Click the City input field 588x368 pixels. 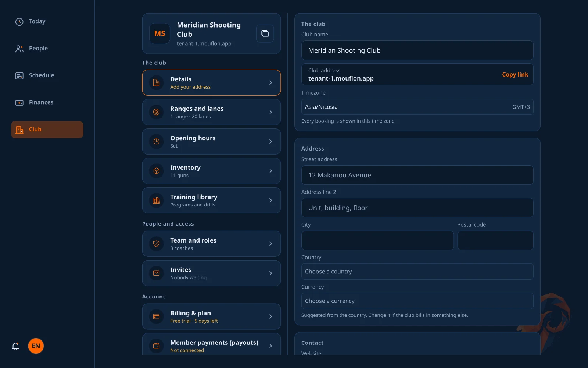(377, 241)
